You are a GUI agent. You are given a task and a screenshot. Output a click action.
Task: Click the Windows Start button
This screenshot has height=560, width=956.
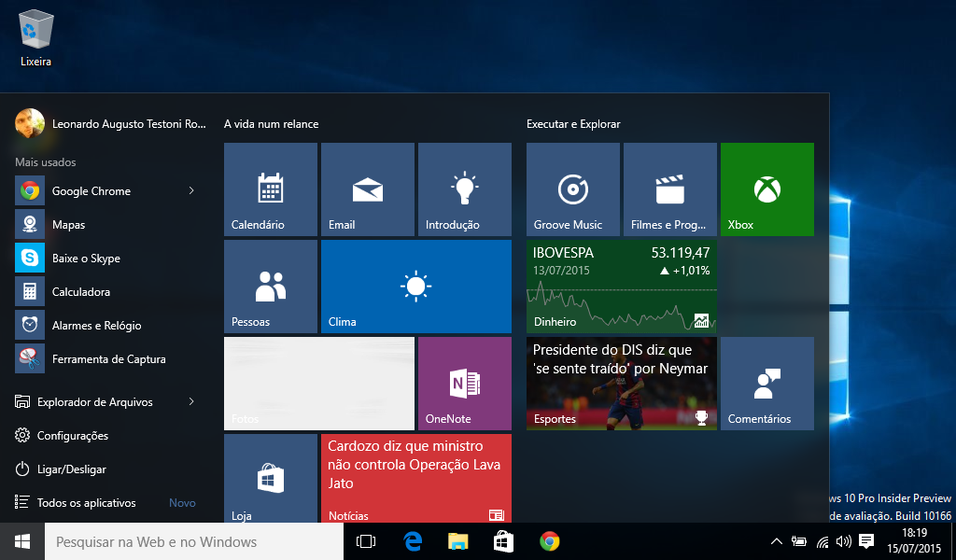(x=22, y=541)
